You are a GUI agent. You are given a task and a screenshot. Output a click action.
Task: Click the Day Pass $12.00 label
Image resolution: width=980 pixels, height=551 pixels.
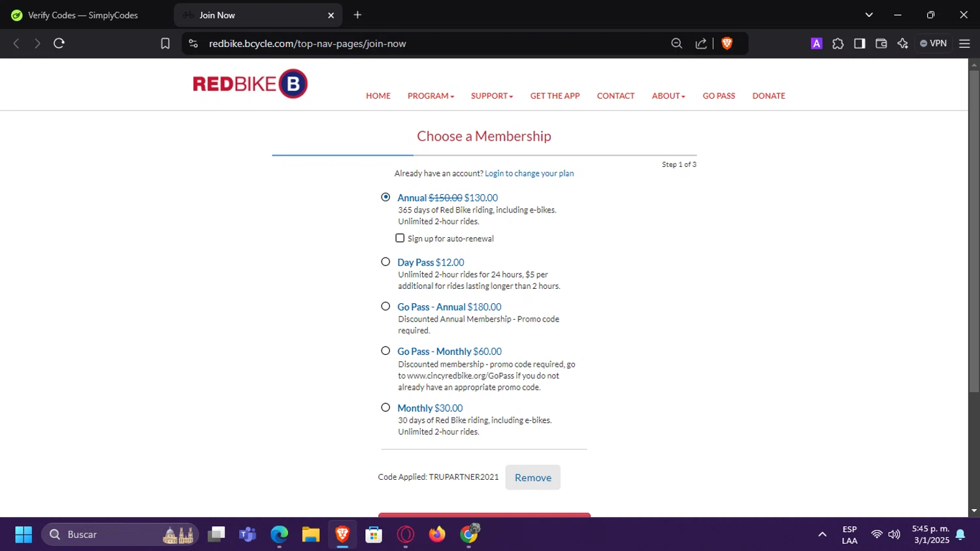[431, 262]
